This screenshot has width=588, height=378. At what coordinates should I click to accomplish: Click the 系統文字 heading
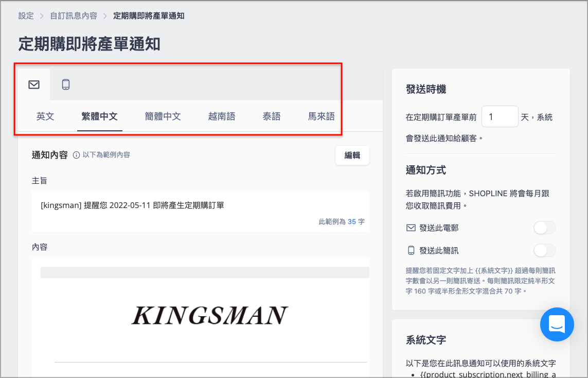point(426,340)
